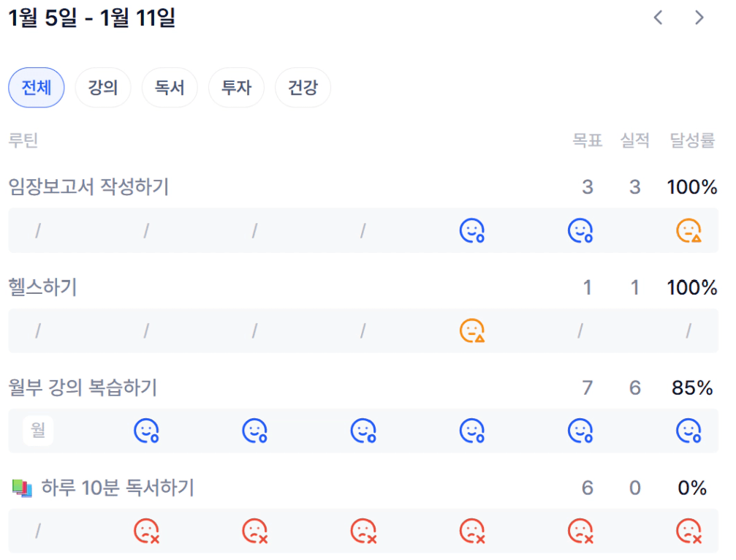Toggle the first slash day in 헬스하기 row
Image resolution: width=736 pixels, height=560 pixels.
(38, 331)
